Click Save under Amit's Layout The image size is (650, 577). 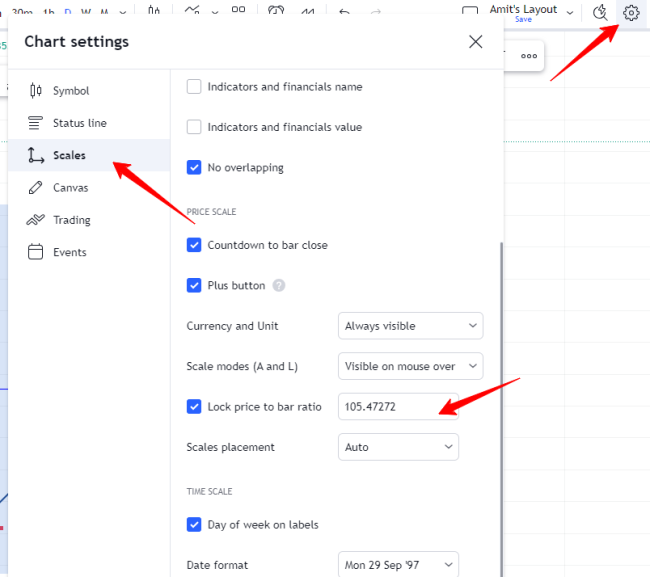click(x=523, y=20)
